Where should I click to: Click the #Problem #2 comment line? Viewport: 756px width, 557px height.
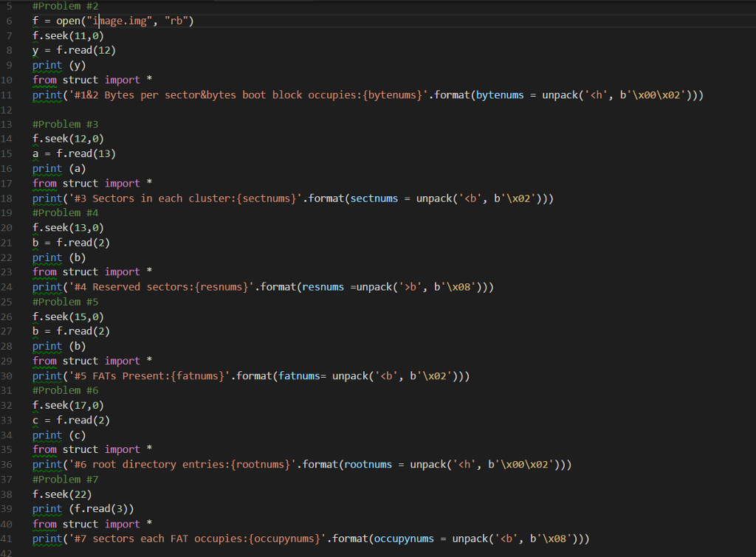65,6
